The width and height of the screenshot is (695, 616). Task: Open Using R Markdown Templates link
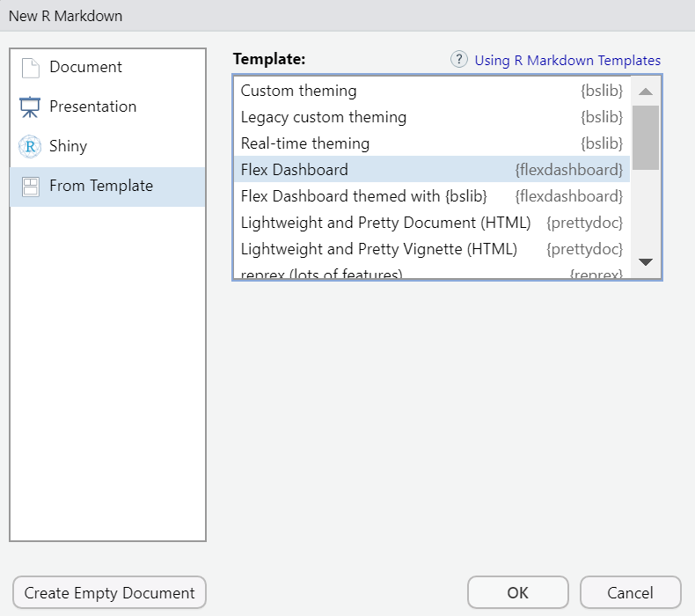coord(567,61)
